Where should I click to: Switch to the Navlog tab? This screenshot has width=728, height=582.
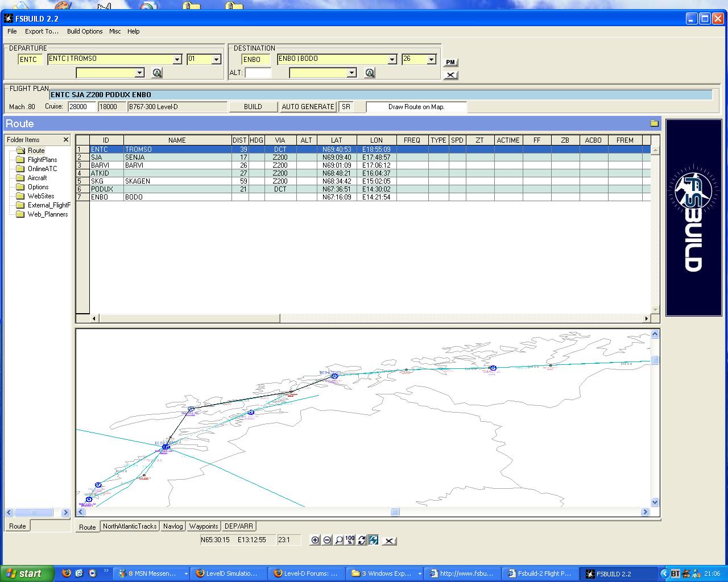tap(173, 526)
